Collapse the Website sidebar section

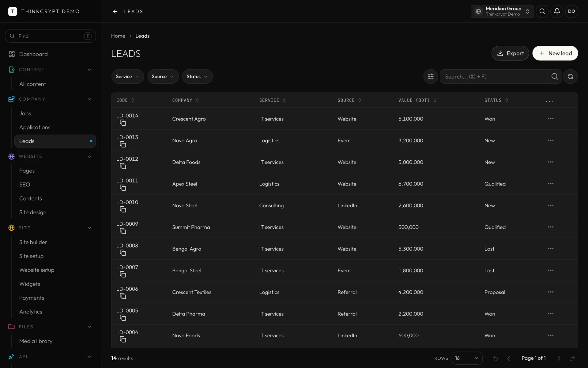click(x=89, y=156)
